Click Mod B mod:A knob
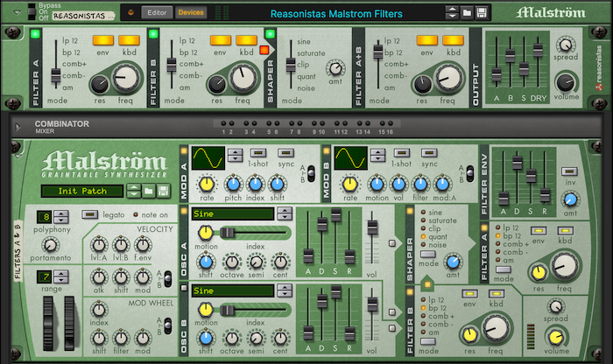 point(442,184)
